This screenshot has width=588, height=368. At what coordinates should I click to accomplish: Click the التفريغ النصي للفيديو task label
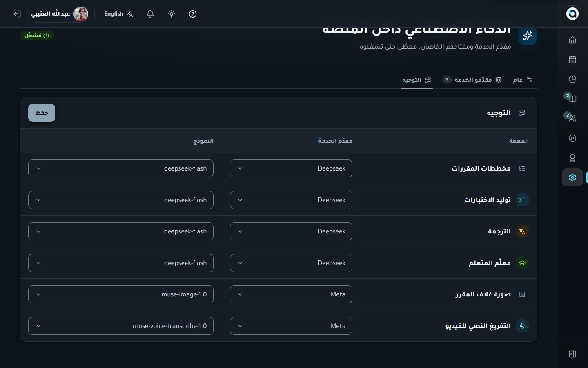pos(478,326)
